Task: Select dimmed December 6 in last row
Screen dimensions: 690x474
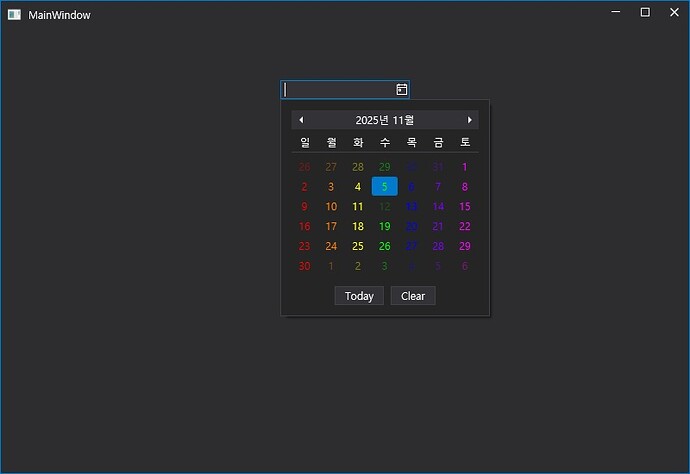Action: point(465,266)
